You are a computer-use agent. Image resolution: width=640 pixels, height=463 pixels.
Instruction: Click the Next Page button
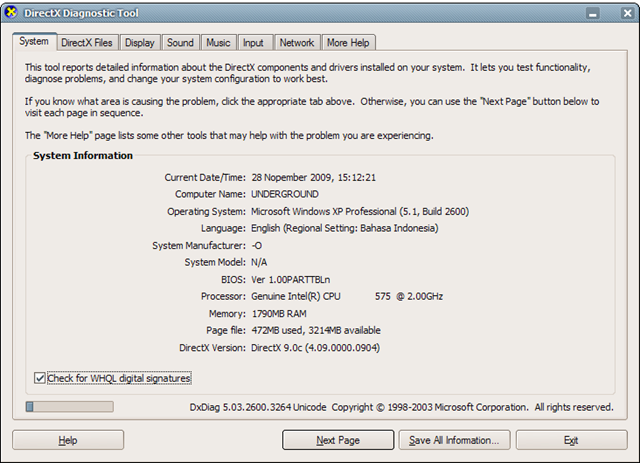[x=338, y=440]
